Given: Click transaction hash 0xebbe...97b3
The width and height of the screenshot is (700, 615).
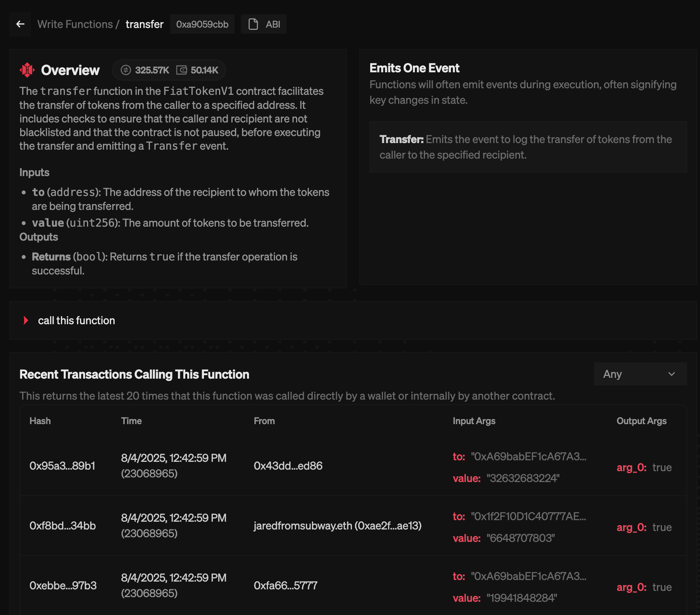Looking at the screenshot, I should coord(64,586).
